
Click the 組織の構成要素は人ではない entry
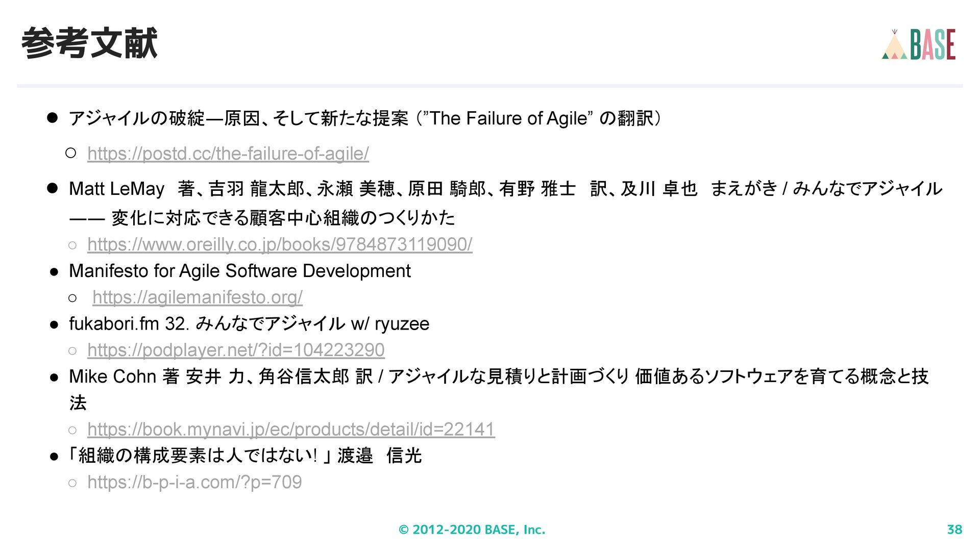tap(245, 456)
